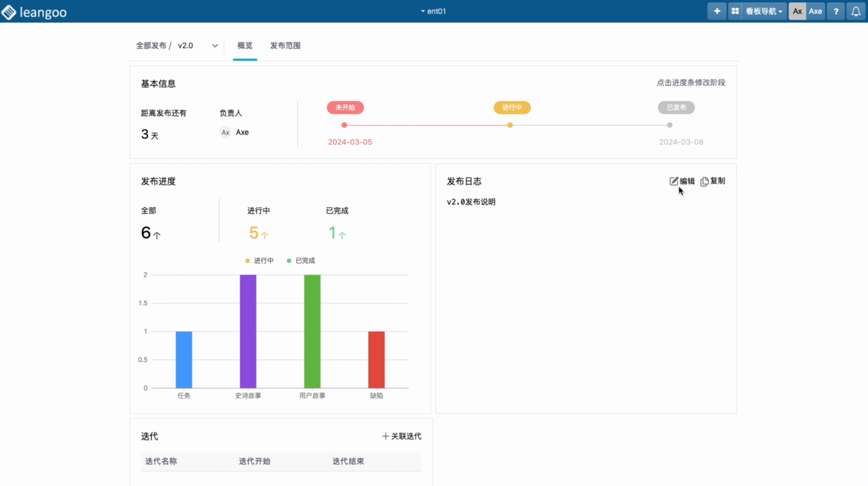The width and height of the screenshot is (868, 486).
Task: Open the help question mark icon
Action: tap(836, 11)
